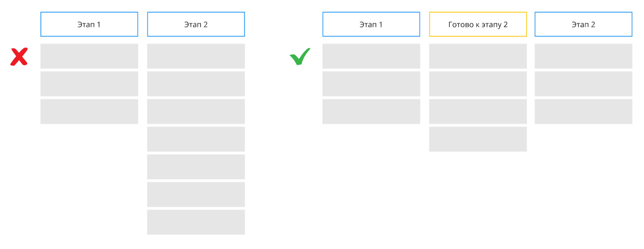
Task: Select the second card under "Готово к этапу 2"
Action: click(478, 84)
